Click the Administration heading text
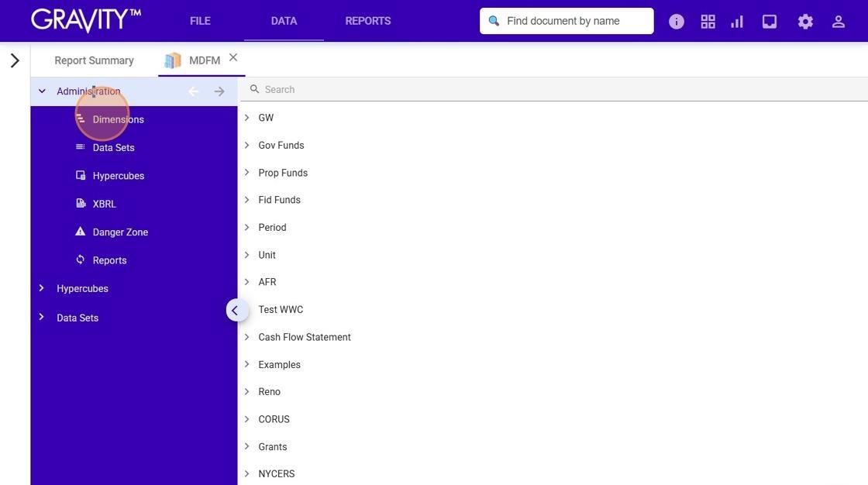 (x=88, y=91)
